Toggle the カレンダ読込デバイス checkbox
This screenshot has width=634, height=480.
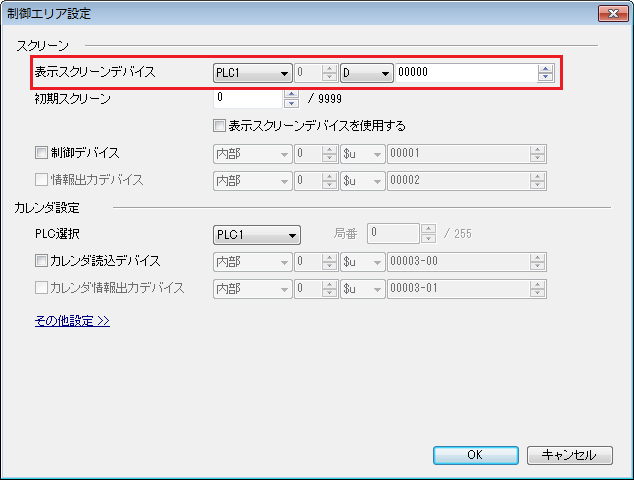click(x=42, y=262)
